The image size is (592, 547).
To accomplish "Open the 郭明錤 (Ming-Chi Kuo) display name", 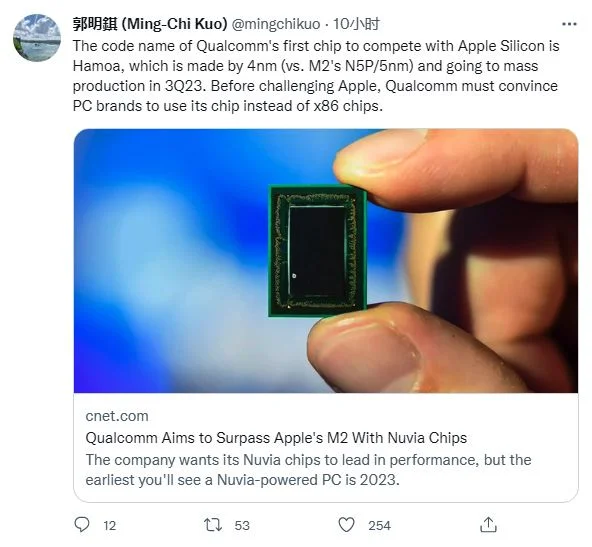I will 150,24.
